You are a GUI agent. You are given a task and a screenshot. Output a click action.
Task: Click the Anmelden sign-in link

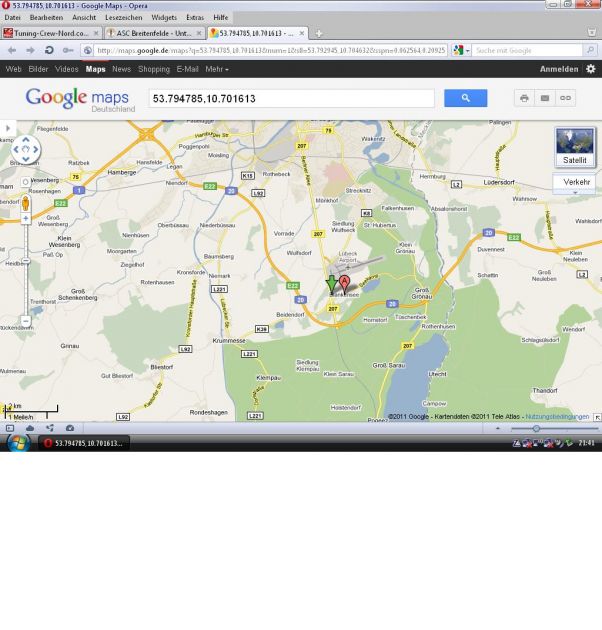(559, 69)
